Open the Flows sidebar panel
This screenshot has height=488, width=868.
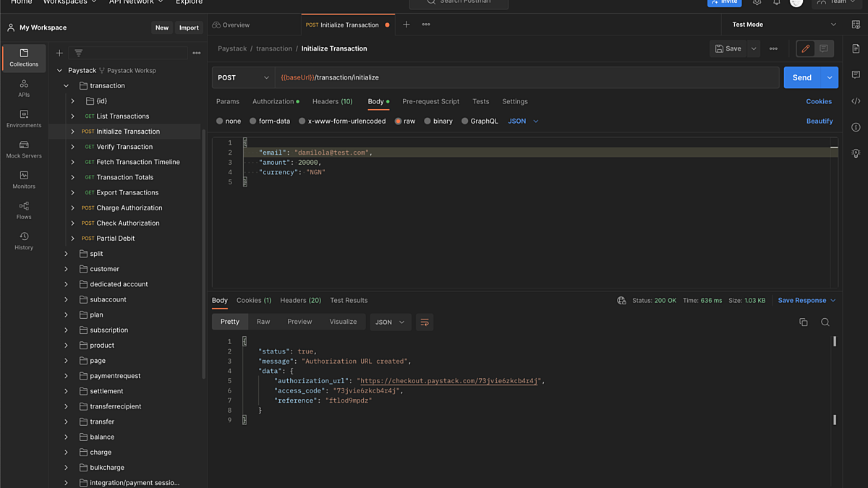pos(24,210)
